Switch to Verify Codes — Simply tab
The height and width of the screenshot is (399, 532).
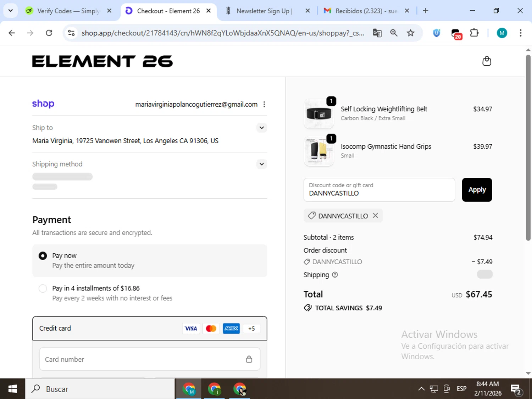(x=68, y=11)
